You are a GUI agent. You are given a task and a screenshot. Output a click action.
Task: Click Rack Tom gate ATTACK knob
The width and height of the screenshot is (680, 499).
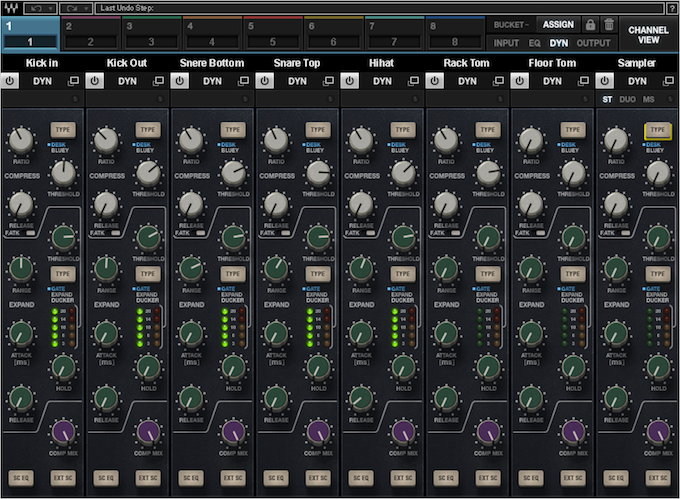[446, 334]
